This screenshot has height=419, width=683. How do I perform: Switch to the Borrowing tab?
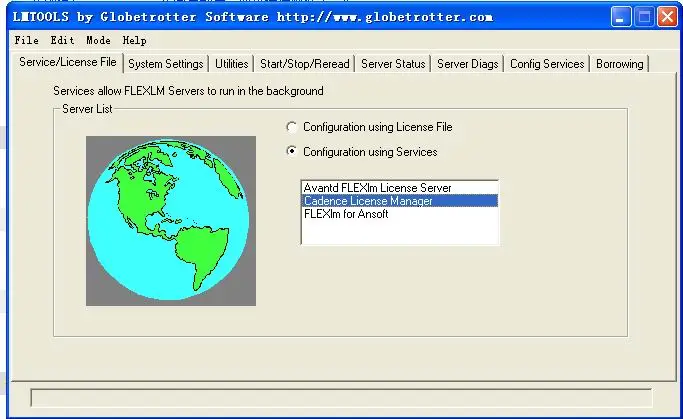click(619, 64)
